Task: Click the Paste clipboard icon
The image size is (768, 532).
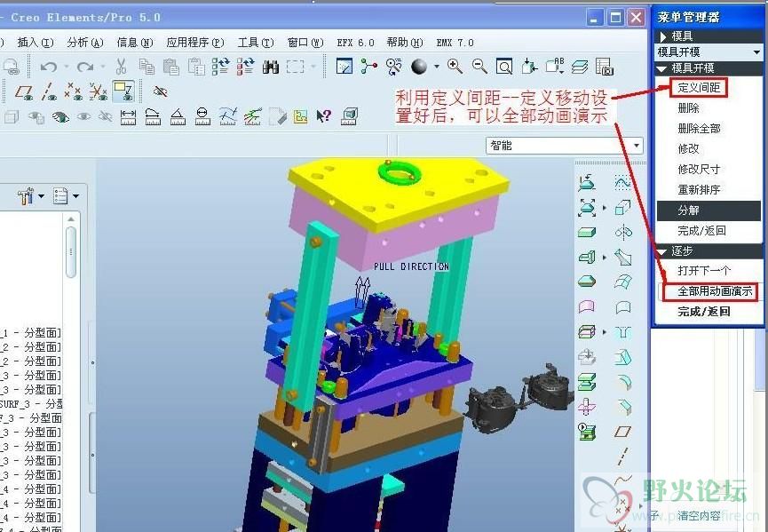Action: tap(171, 66)
